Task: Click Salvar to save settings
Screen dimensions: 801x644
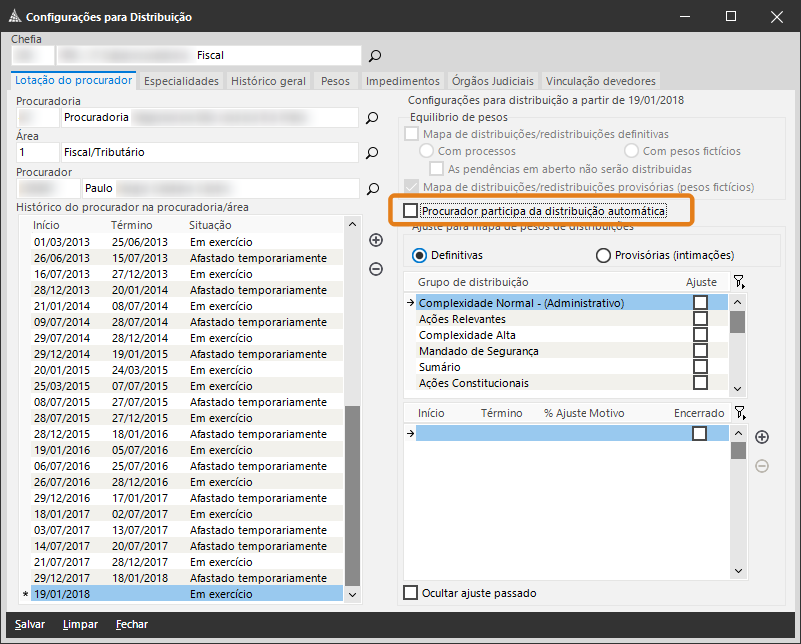Action: coord(30,624)
